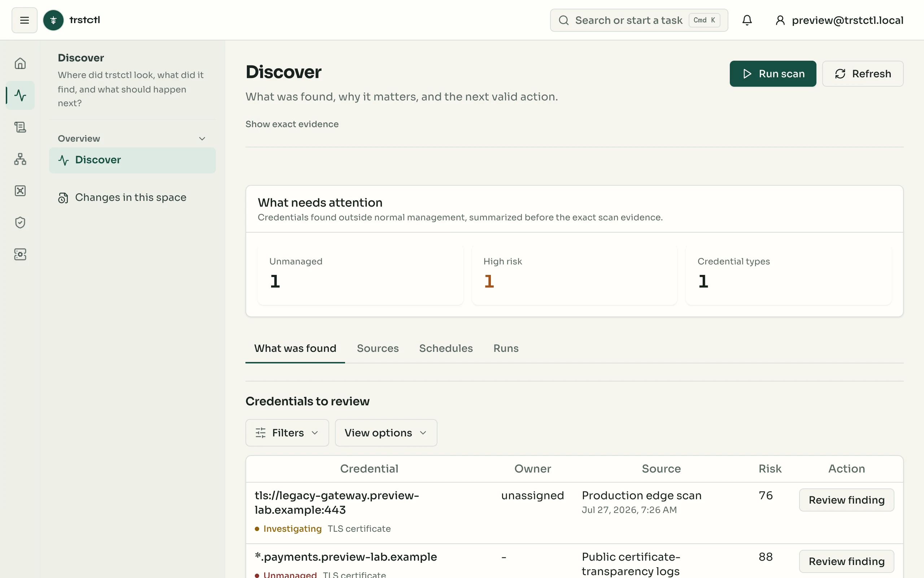The width and height of the screenshot is (924, 578).
Task: Switch to the Runs tab
Action: (506, 348)
